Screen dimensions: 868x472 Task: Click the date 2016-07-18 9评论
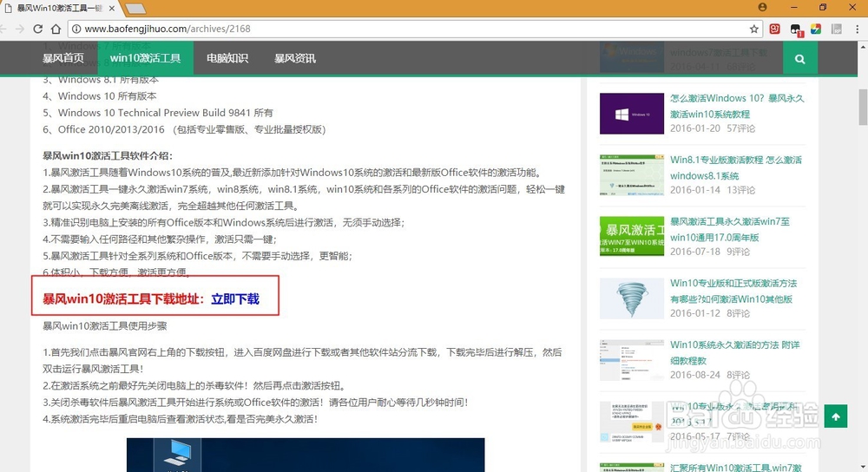(710, 252)
